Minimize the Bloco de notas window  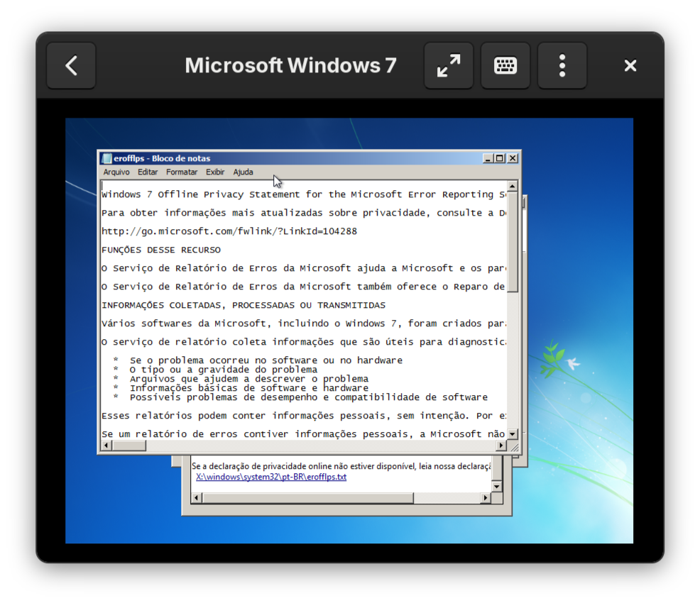click(x=488, y=158)
